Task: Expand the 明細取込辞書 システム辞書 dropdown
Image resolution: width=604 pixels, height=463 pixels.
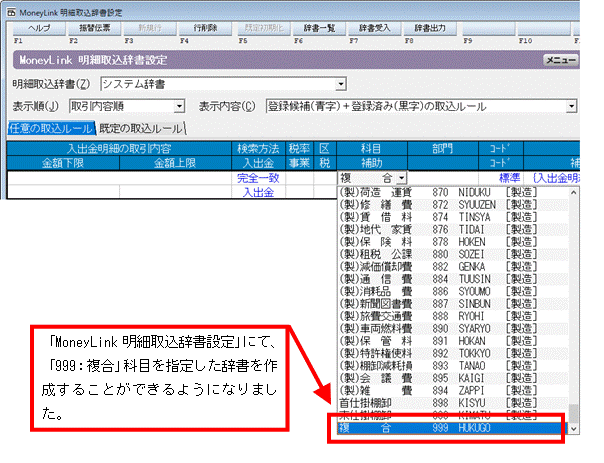Action: 341,84
